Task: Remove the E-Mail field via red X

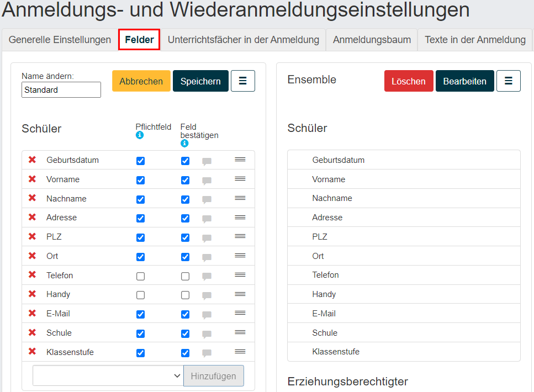Action: 33,313
